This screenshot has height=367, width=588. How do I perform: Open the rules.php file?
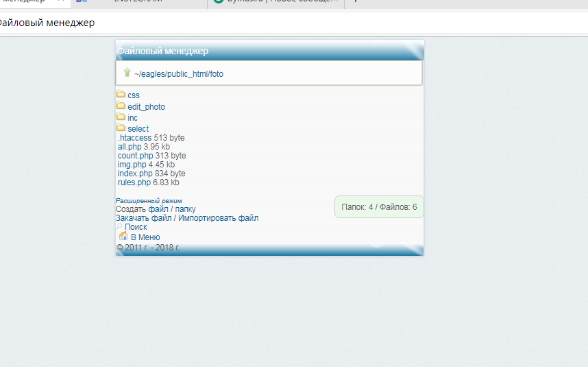click(134, 182)
